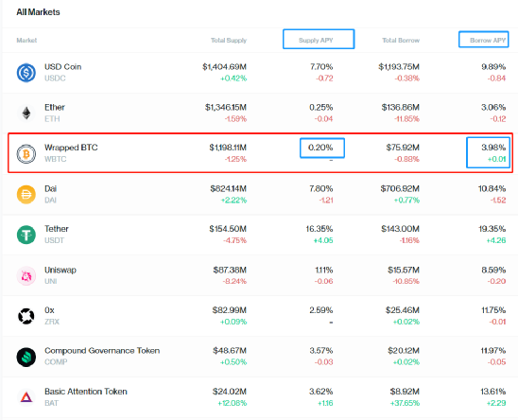Click the Wrapped BTC coin icon
The image size is (518, 420).
(x=26, y=154)
